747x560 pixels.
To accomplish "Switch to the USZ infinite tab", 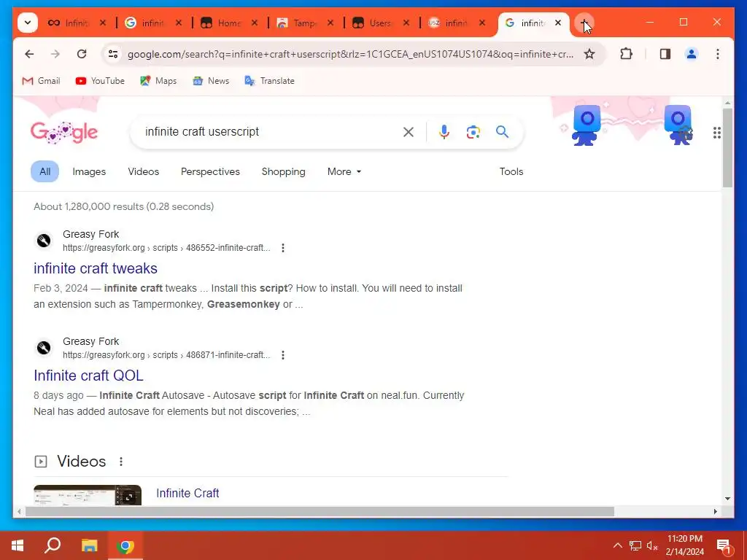I will pos(449,23).
